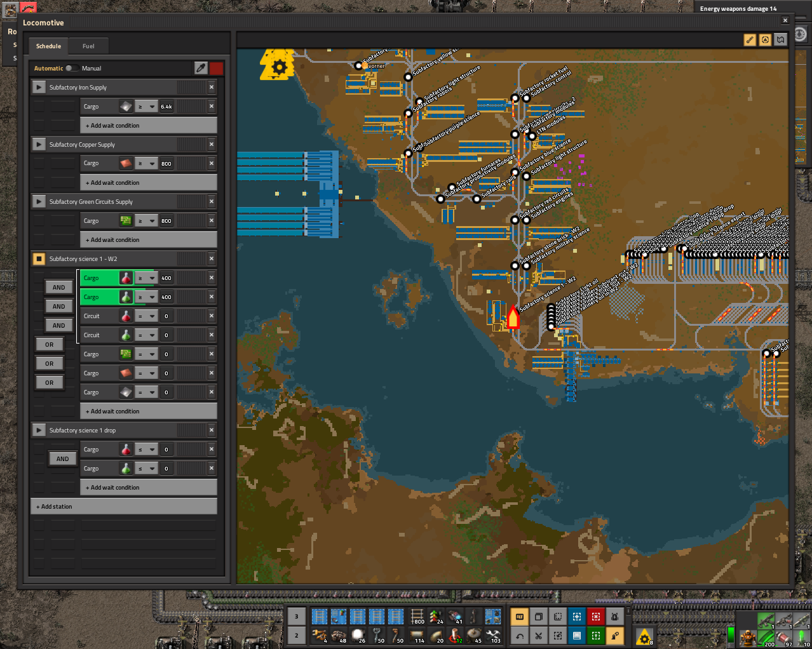The height and width of the screenshot is (649, 812).
Task: Edit the 400 red science cargo amount
Action: coord(167,278)
